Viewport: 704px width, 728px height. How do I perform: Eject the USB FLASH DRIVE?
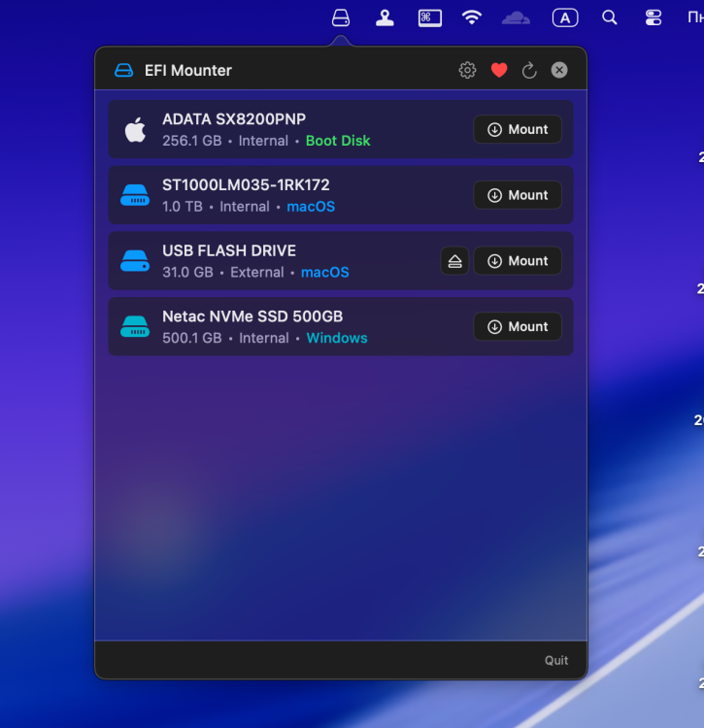pyautogui.click(x=454, y=261)
